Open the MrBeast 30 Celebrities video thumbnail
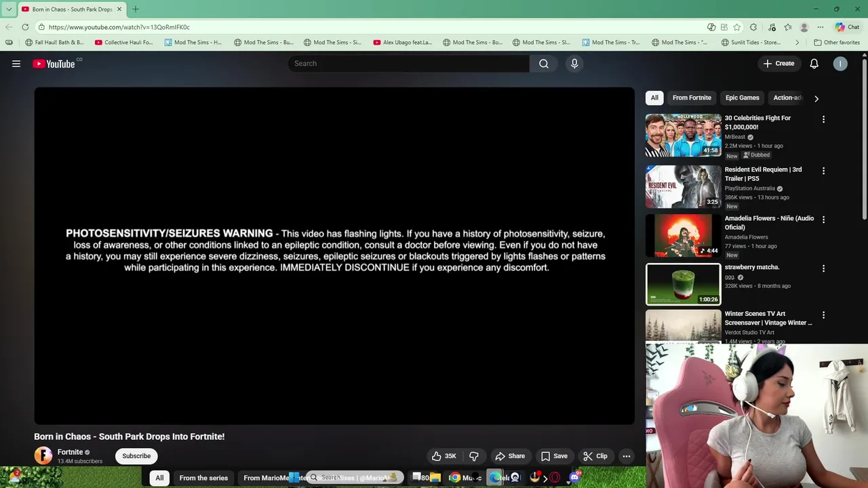Viewport: 868px width, 488px height. [x=683, y=136]
